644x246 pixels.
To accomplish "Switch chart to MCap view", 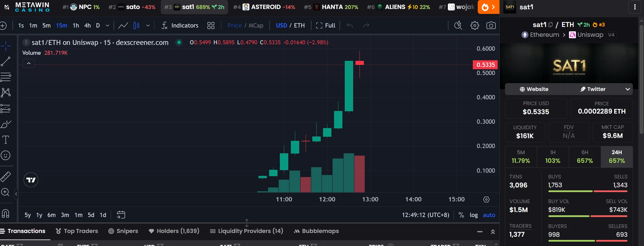I will 256,25.
